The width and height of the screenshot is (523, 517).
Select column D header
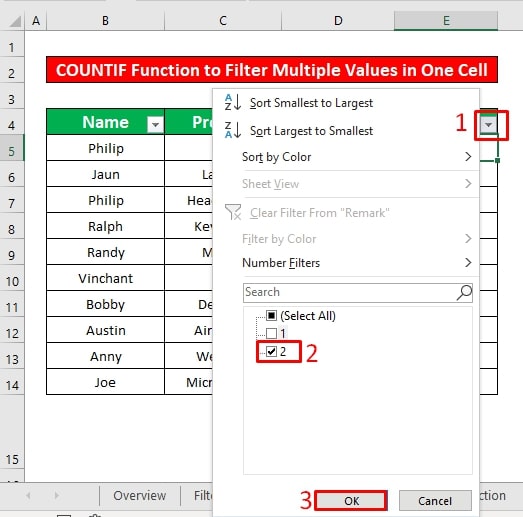coord(338,21)
